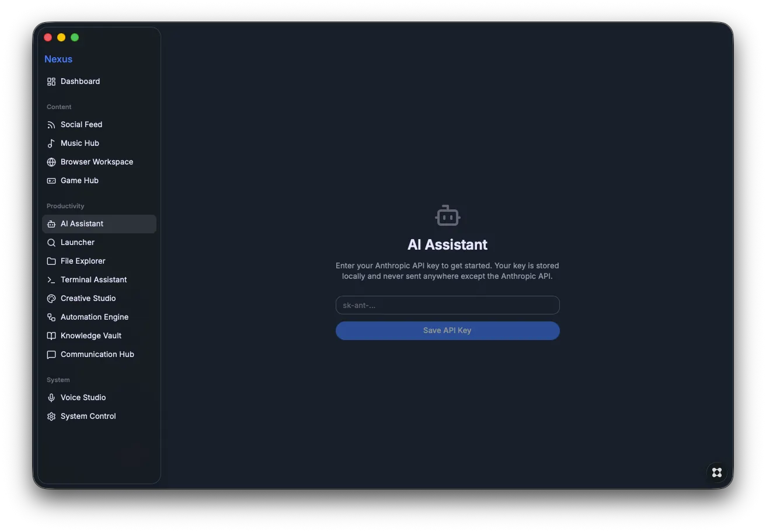Open Music Hub from the sidebar
This screenshot has height=532, width=766.
pyautogui.click(x=99, y=143)
